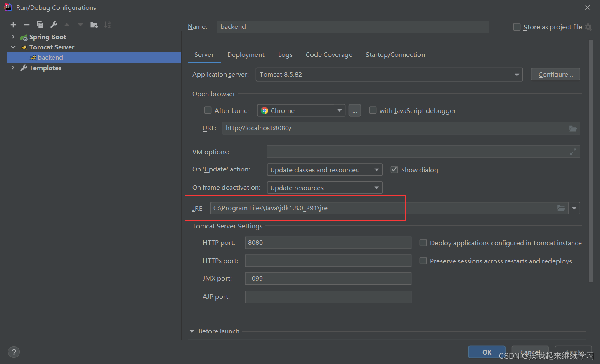Check Preserve sessions across restarts and redeploys
Screen dimensions: 600x364
tap(423, 261)
